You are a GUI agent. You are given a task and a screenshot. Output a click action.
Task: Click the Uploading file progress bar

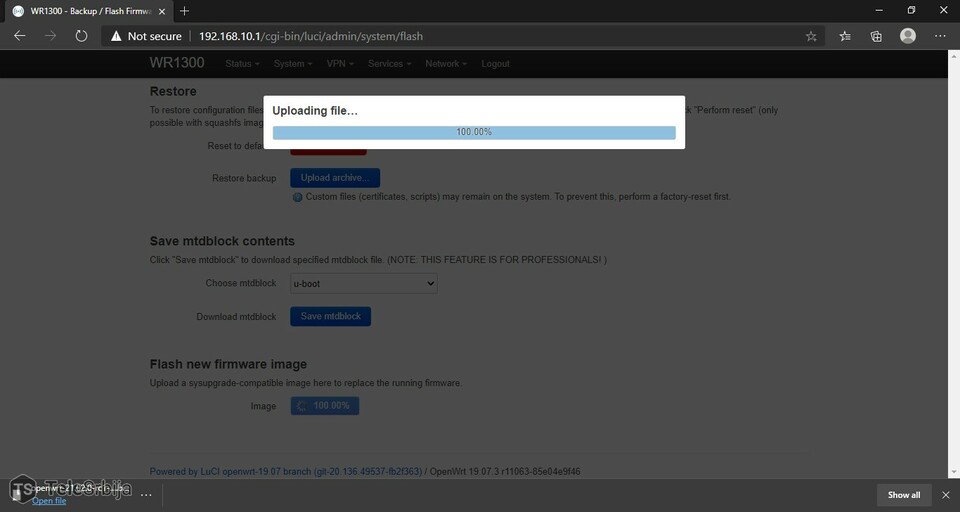coord(474,132)
